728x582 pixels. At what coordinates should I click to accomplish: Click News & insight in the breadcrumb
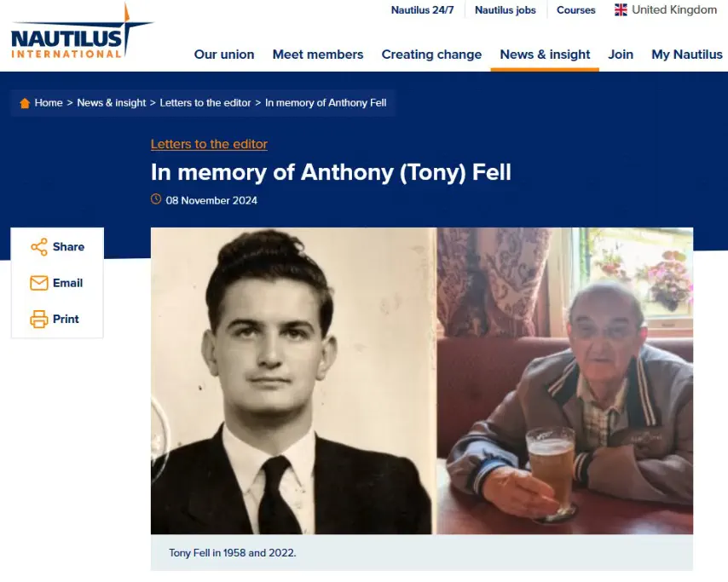coord(112,103)
